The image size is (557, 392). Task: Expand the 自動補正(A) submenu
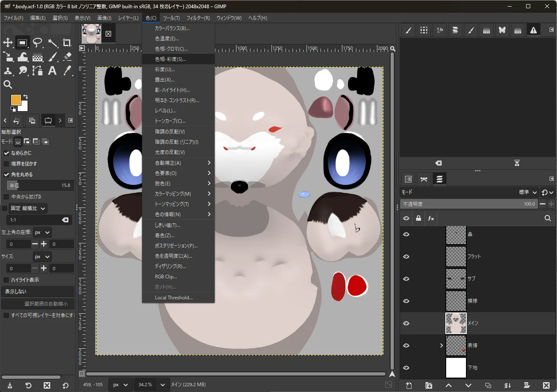(x=178, y=163)
